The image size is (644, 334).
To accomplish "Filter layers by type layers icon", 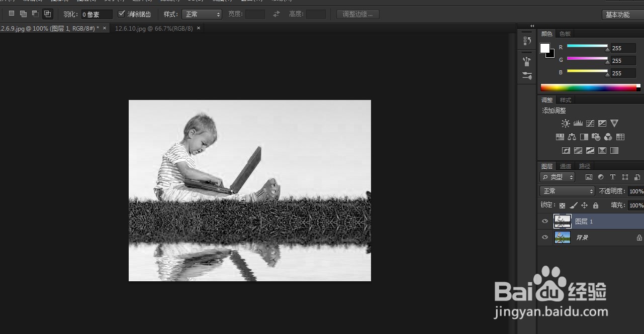I will pyautogui.click(x=613, y=177).
